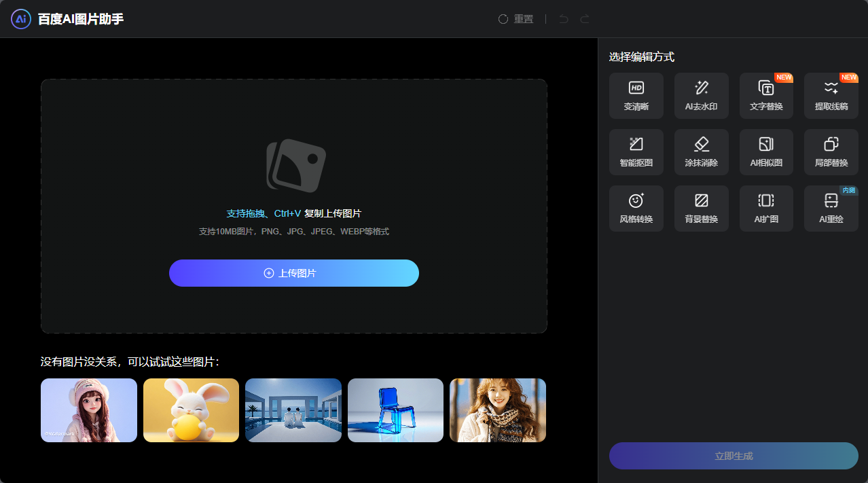Click the Baidu AI logo at top left

pyautogui.click(x=20, y=18)
